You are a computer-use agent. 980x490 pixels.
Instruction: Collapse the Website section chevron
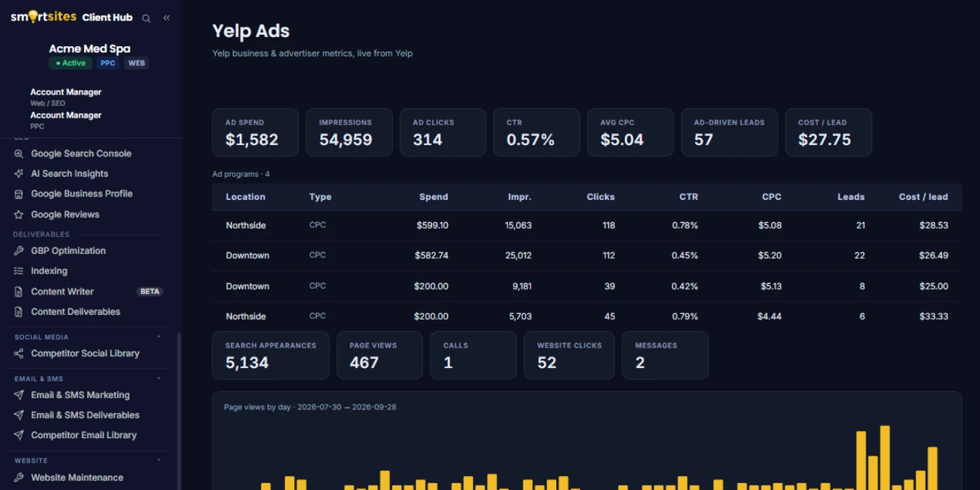[x=159, y=460]
